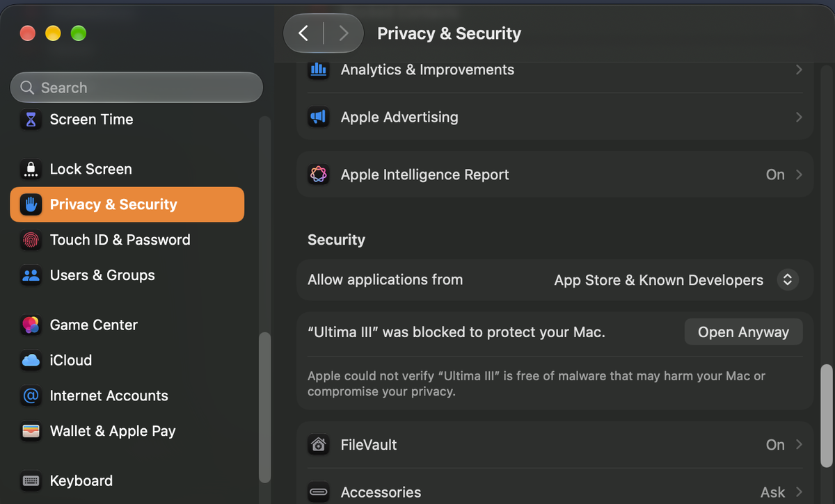The width and height of the screenshot is (835, 504).
Task: Select Lock Screen in the sidebar
Action: [127, 169]
